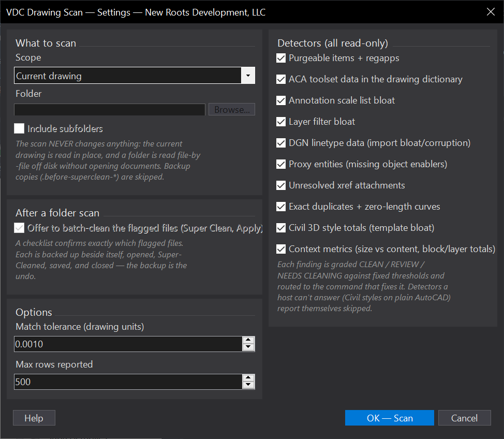
Task: Click the 'After a folder scan' heading
Action: [x=57, y=213]
